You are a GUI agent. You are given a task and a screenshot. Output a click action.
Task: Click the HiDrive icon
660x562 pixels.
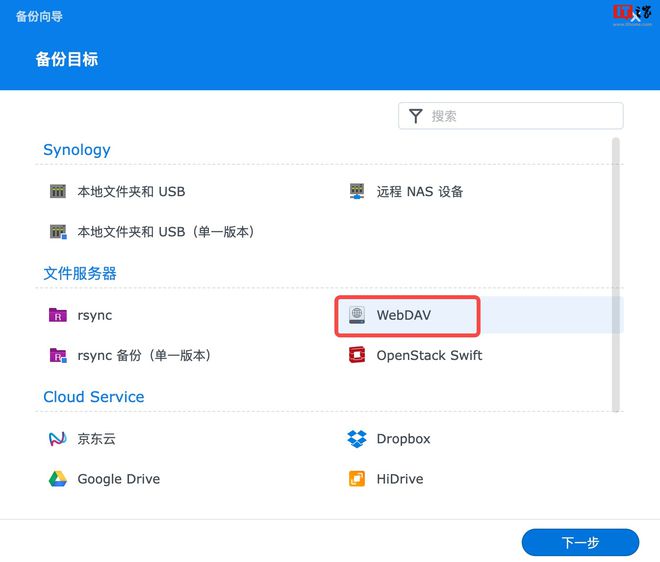click(x=357, y=479)
